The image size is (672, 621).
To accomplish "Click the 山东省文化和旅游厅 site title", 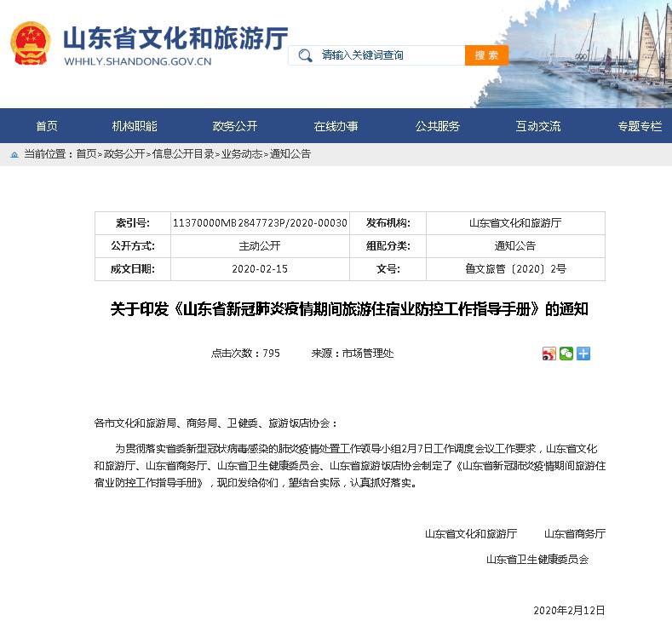I will pyautogui.click(x=175, y=38).
